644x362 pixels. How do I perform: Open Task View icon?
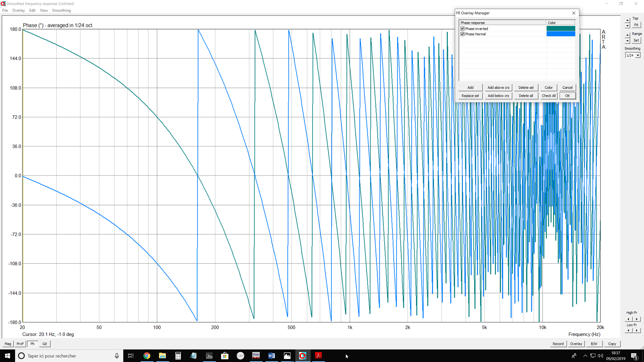[131, 356]
